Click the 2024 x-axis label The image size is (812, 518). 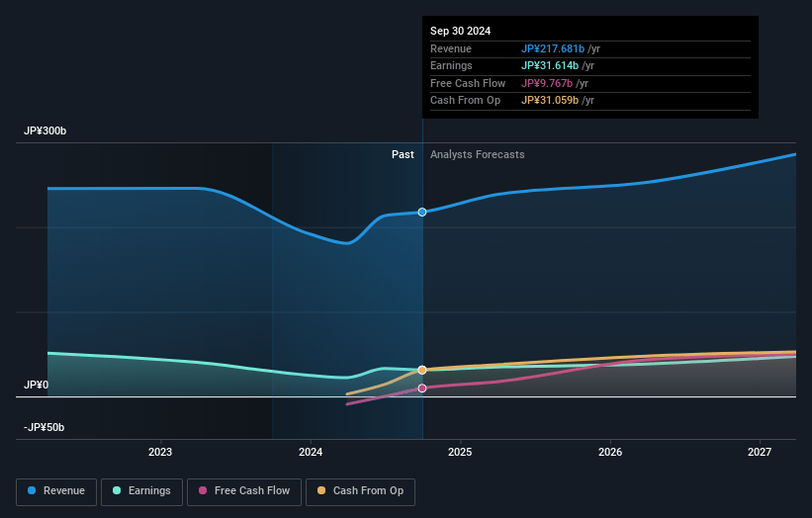coord(311,453)
